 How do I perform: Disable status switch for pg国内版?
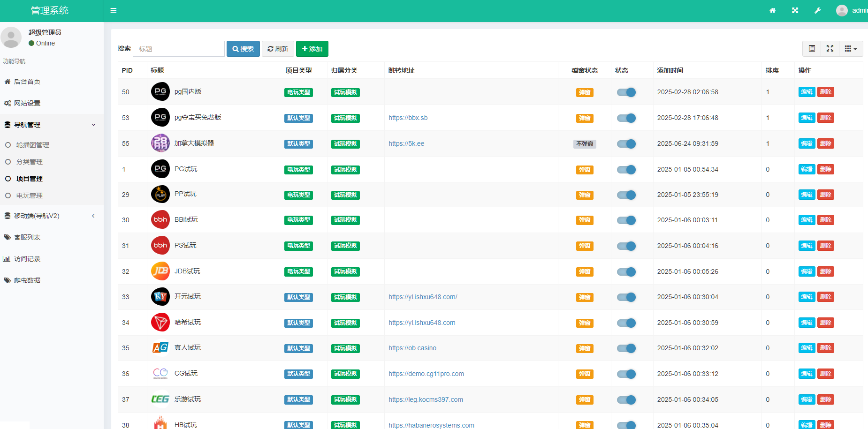626,92
